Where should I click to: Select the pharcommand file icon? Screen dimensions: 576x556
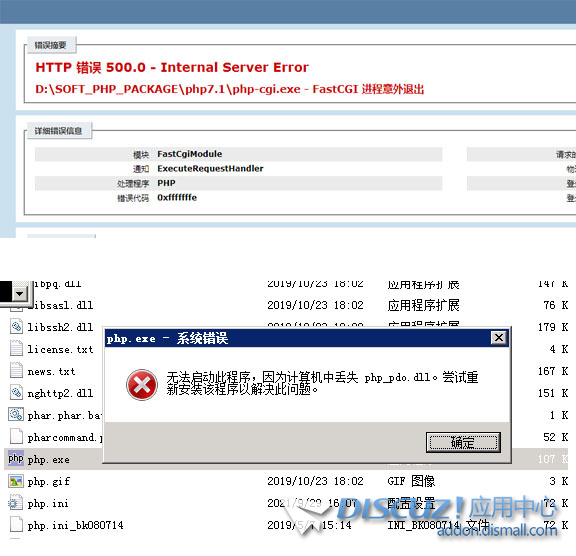(16, 437)
